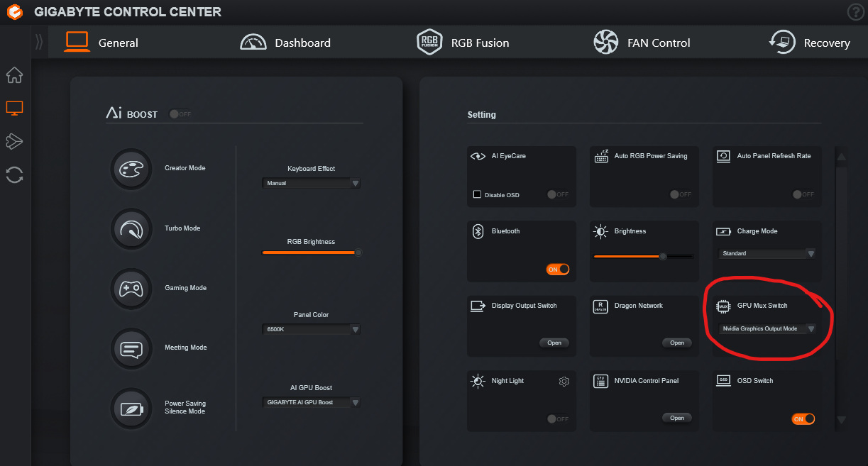Select Creator Mode palette icon
868x466 pixels.
(x=131, y=169)
